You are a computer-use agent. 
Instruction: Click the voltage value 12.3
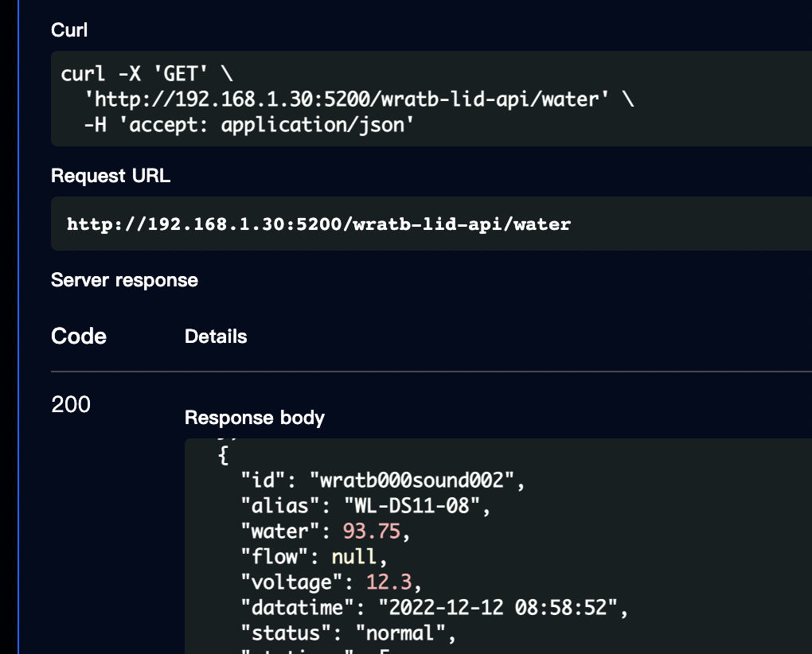pyautogui.click(x=388, y=581)
